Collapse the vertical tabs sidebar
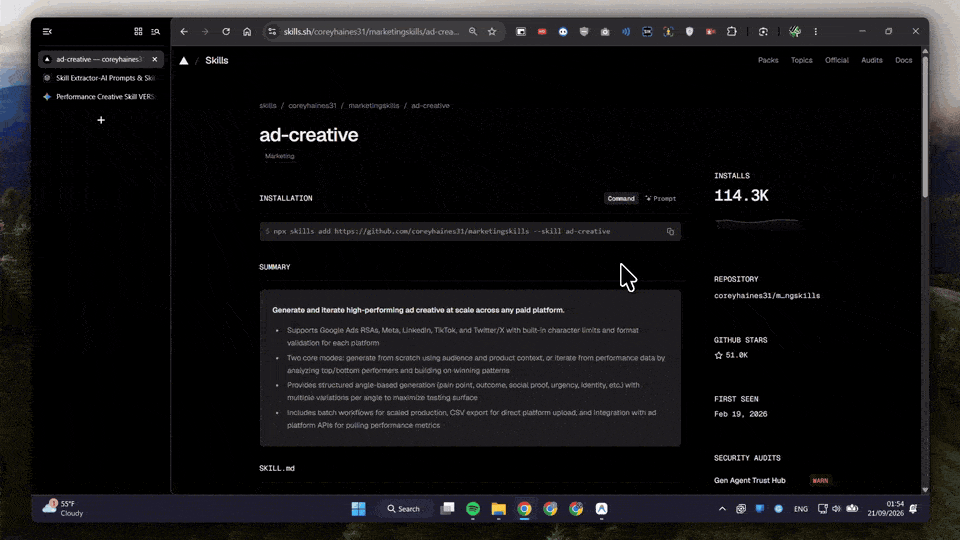The image size is (960, 540). pyautogui.click(x=47, y=31)
